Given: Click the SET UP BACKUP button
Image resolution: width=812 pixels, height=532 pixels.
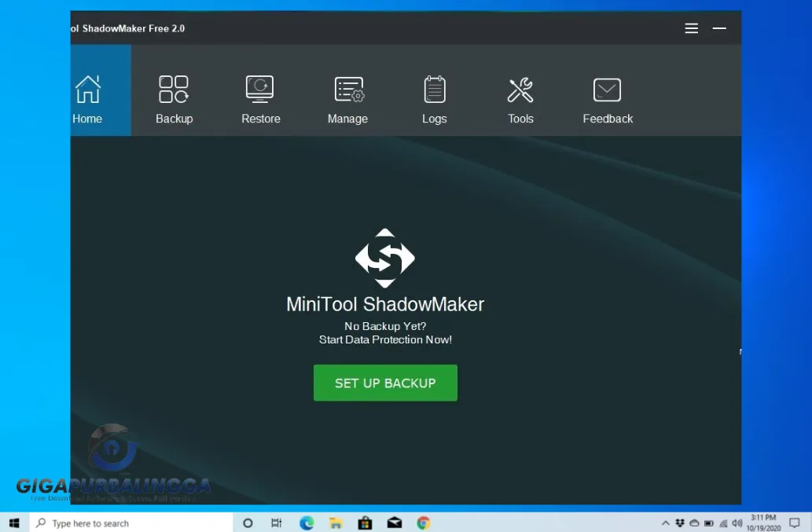Looking at the screenshot, I should [x=385, y=383].
